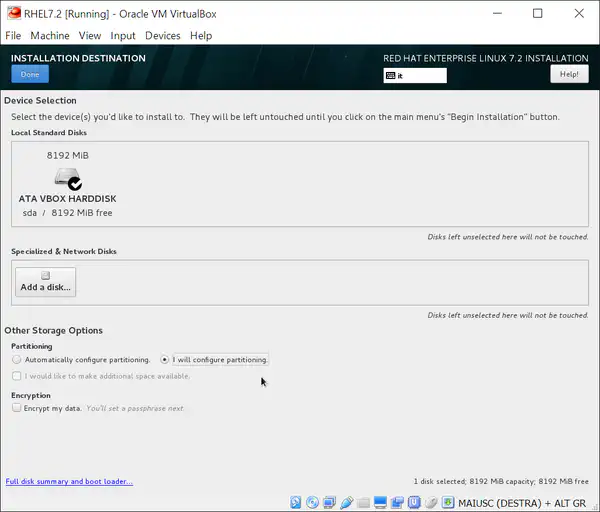Click the optical disk status bar icon
This screenshot has height=512, width=600.
[313, 502]
